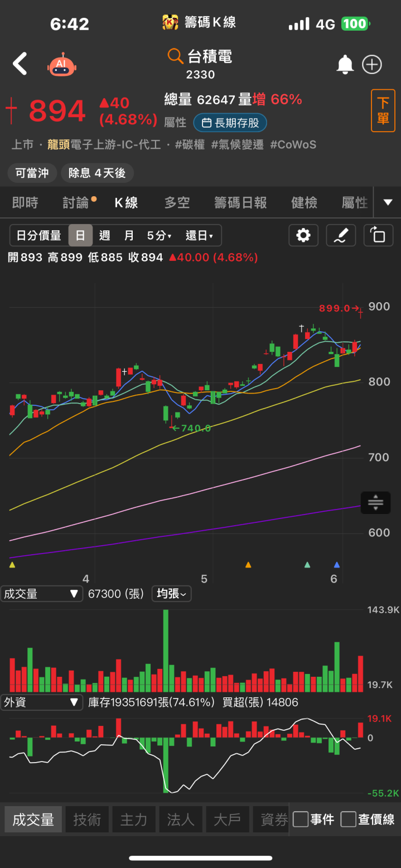
Task: Open the AI robot assistant icon
Action: click(x=61, y=65)
